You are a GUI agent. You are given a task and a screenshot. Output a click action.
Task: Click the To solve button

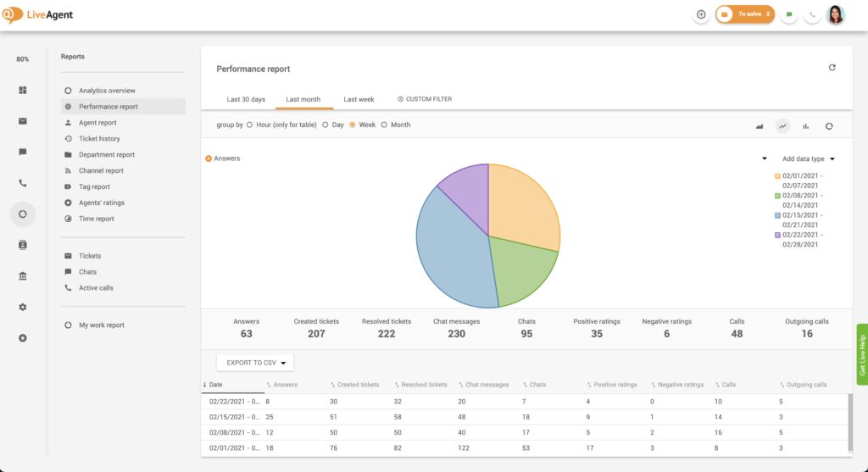click(x=744, y=14)
